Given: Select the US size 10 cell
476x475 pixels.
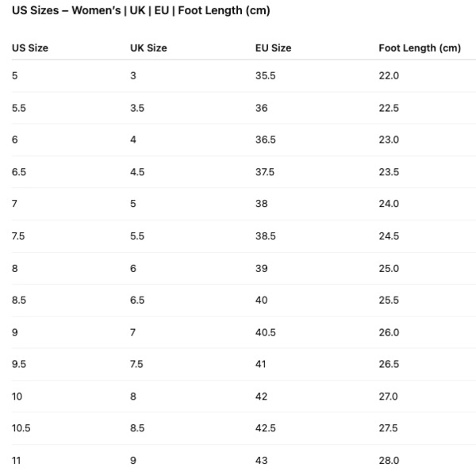Looking at the screenshot, I should point(17,396).
